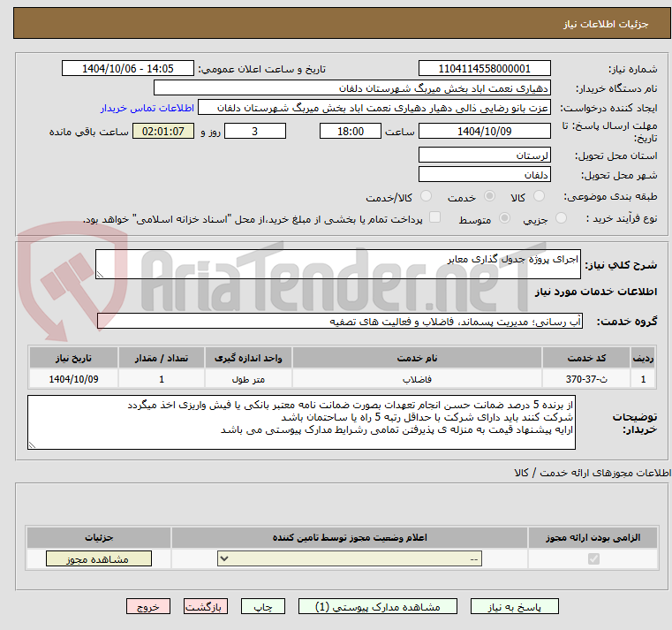Click the جزئیات column header in license table
The image size is (672, 630).
point(99,537)
